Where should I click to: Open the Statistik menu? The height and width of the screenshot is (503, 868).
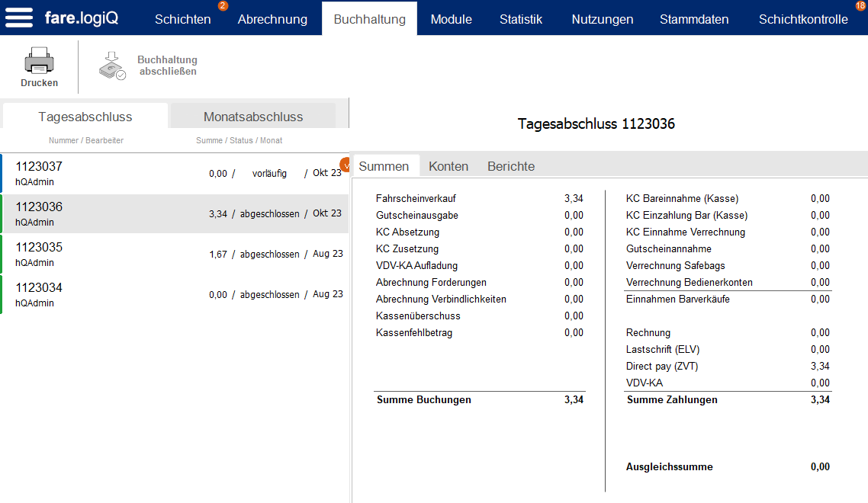[x=521, y=18]
